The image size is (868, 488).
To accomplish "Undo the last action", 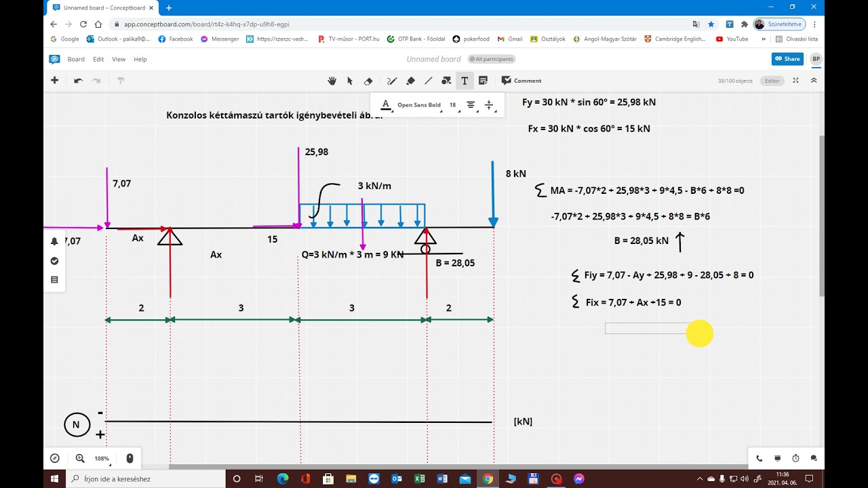I will pyautogui.click(x=78, y=81).
